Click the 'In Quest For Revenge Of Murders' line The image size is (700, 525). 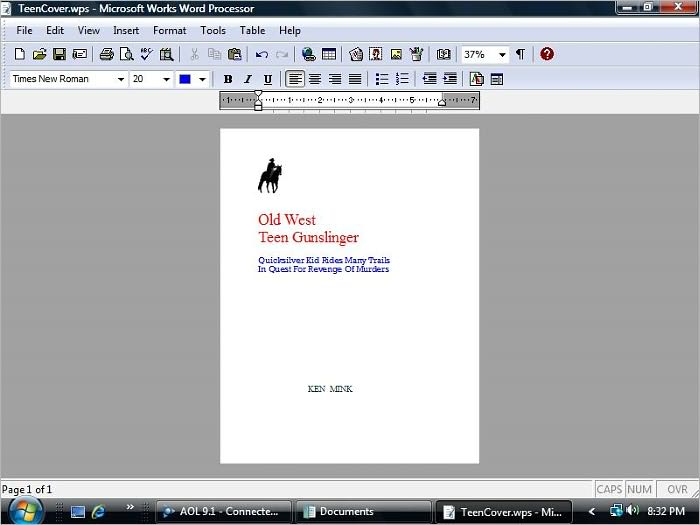click(323, 269)
